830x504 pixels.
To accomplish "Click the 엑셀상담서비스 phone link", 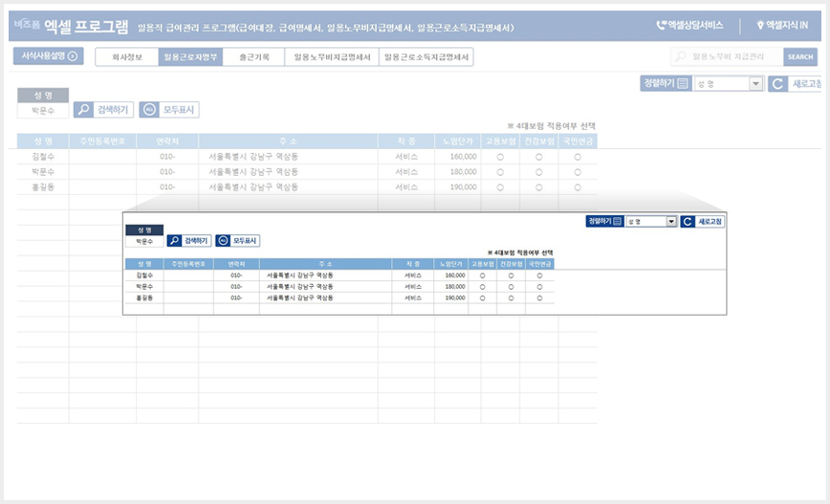I will 689,25.
